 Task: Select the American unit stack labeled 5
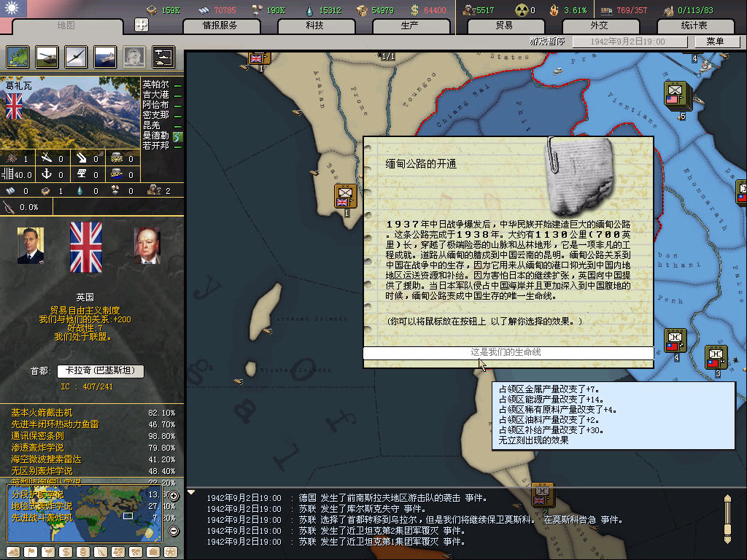click(676, 94)
